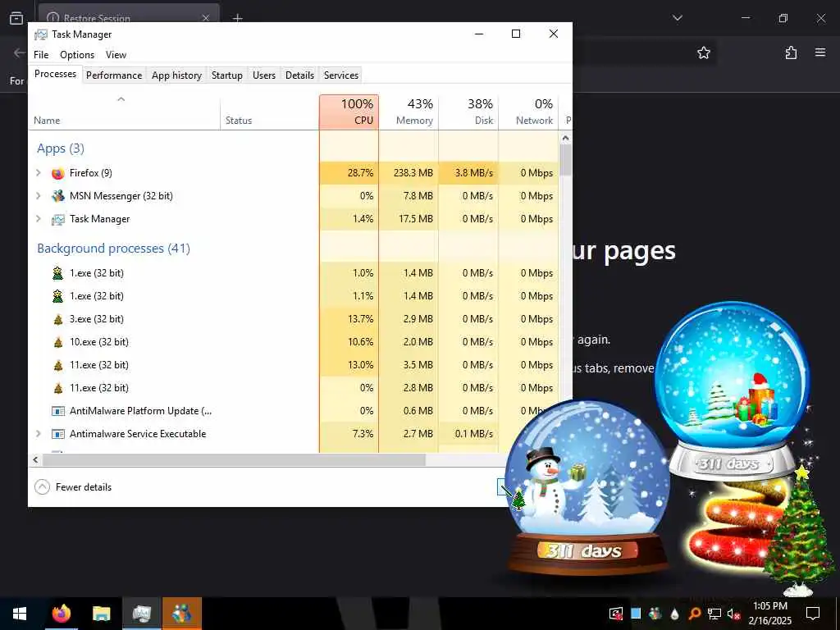Open the View menu
The image size is (840, 630).
coord(116,55)
